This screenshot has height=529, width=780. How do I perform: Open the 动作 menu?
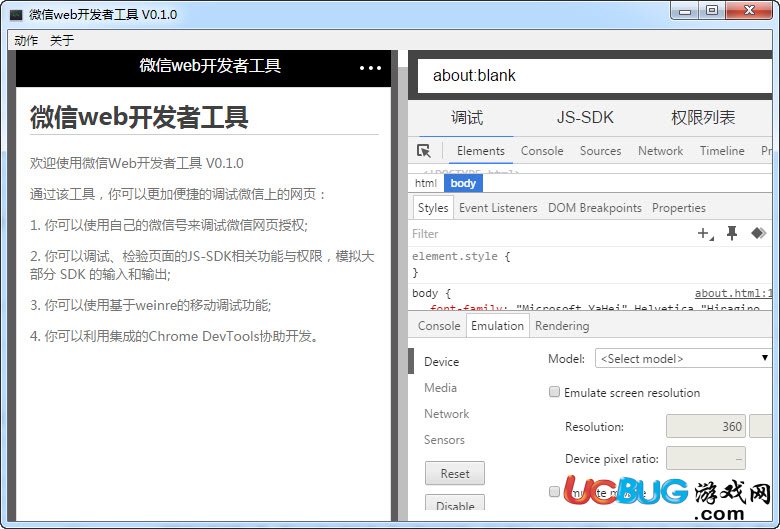26,40
